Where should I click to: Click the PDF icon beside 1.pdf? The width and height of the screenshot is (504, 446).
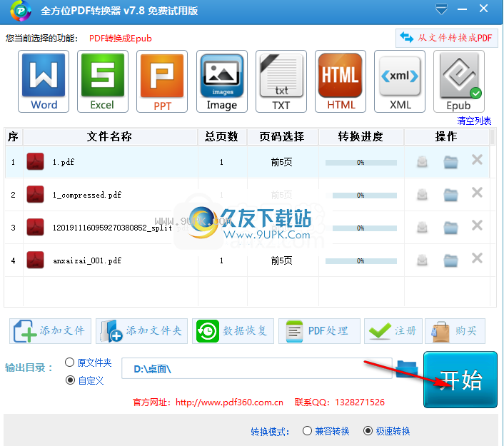tap(36, 161)
